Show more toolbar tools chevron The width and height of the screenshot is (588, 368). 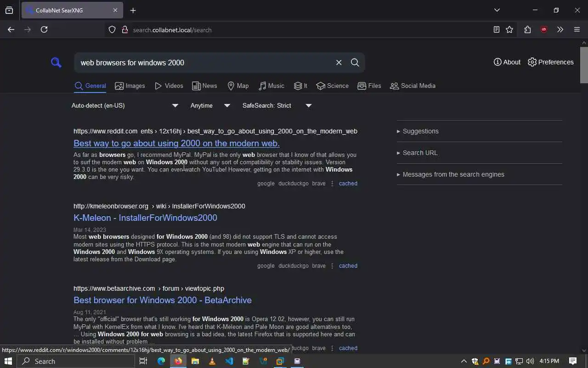pyautogui.click(x=560, y=29)
